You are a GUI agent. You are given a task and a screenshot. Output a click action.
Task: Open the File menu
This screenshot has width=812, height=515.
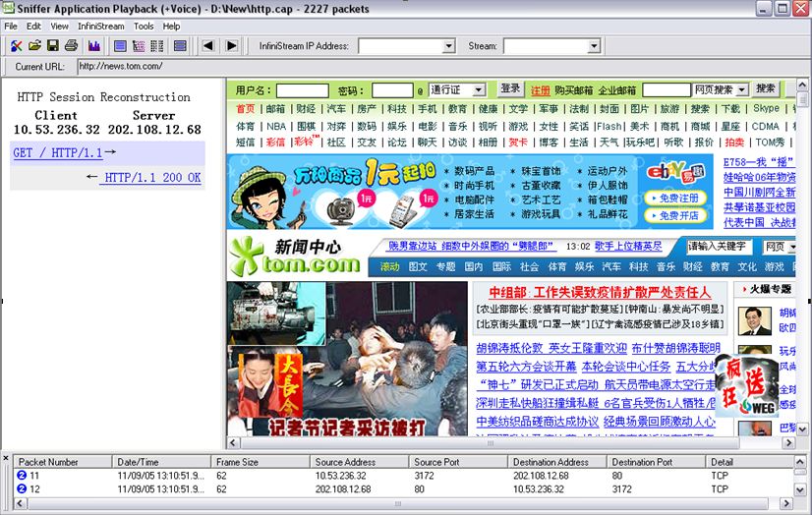tap(11, 26)
